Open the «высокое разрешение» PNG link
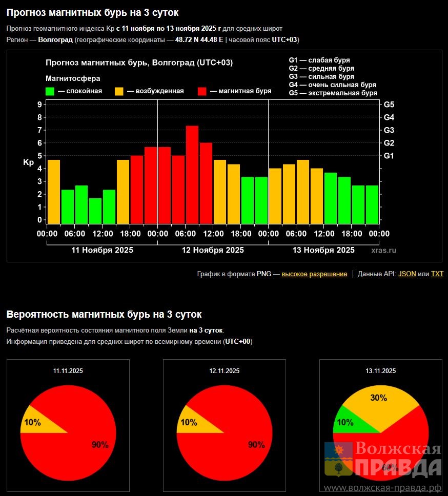 click(314, 274)
